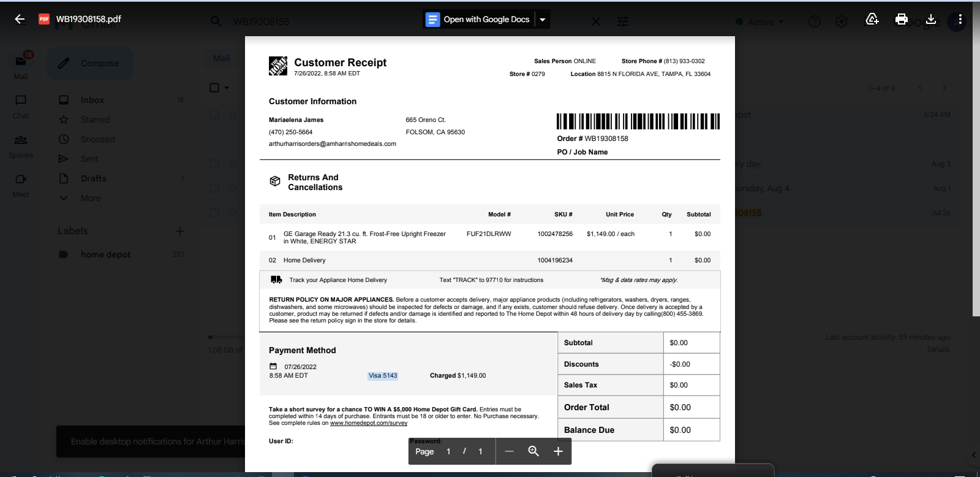Click the red PDF file icon

(44, 19)
